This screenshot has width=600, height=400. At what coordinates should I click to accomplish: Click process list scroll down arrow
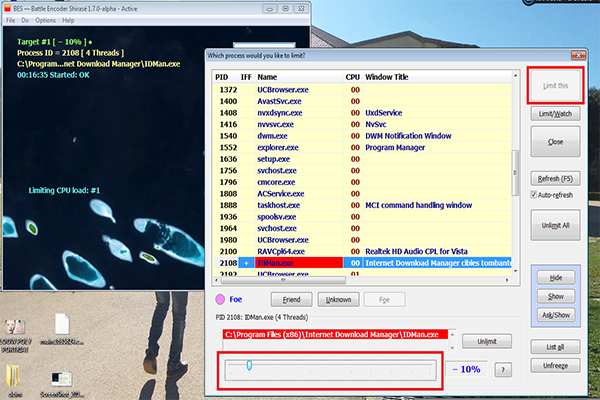pyautogui.click(x=515, y=271)
